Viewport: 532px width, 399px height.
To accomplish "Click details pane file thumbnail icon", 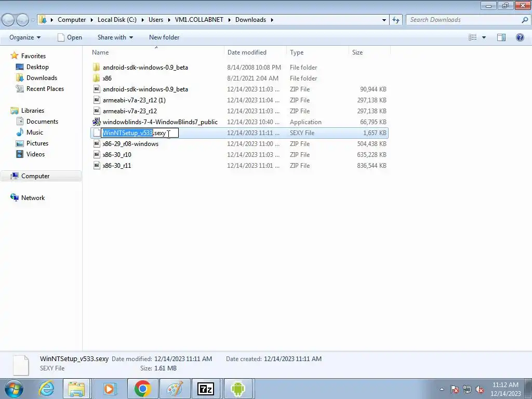I will [x=21, y=365].
